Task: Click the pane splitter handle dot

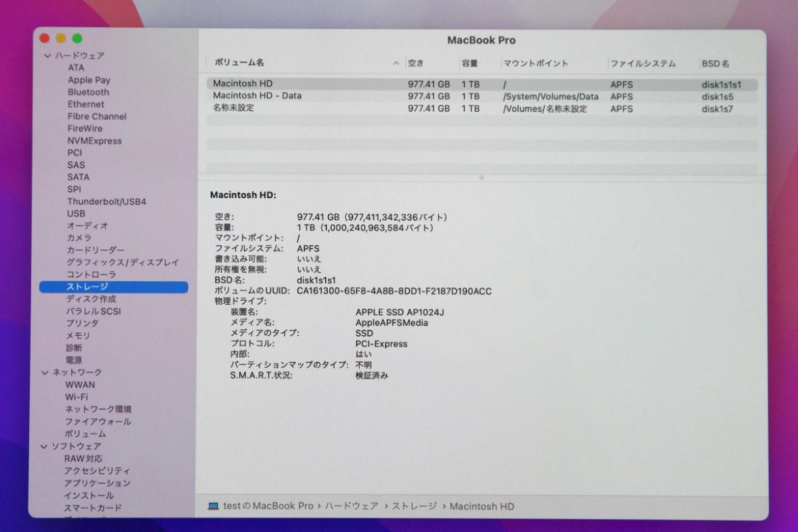Action: (481, 178)
